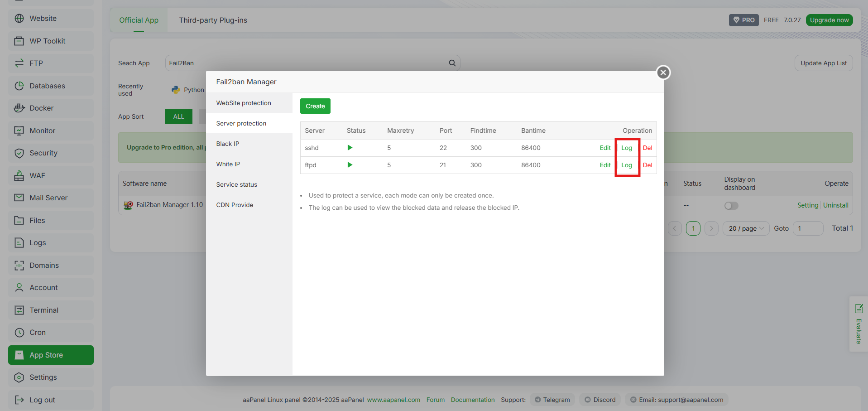Click the ALL app sort button
Image resolution: width=868 pixels, height=411 pixels.
click(x=179, y=116)
